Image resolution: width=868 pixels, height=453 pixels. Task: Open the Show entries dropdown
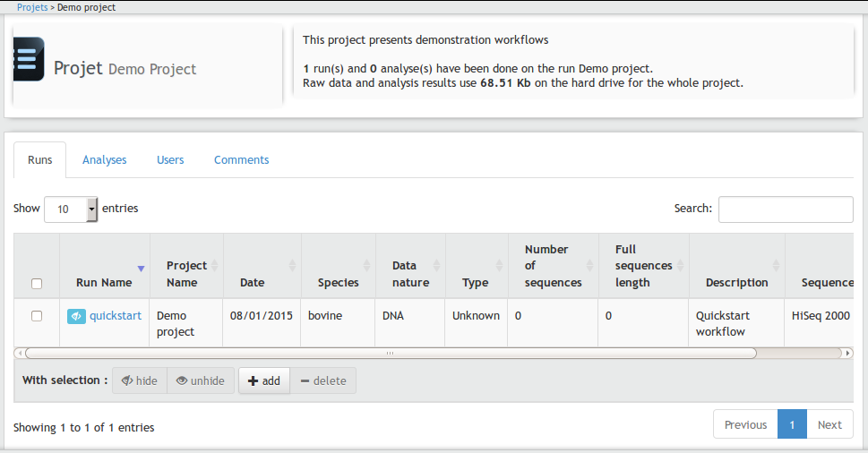coord(71,209)
